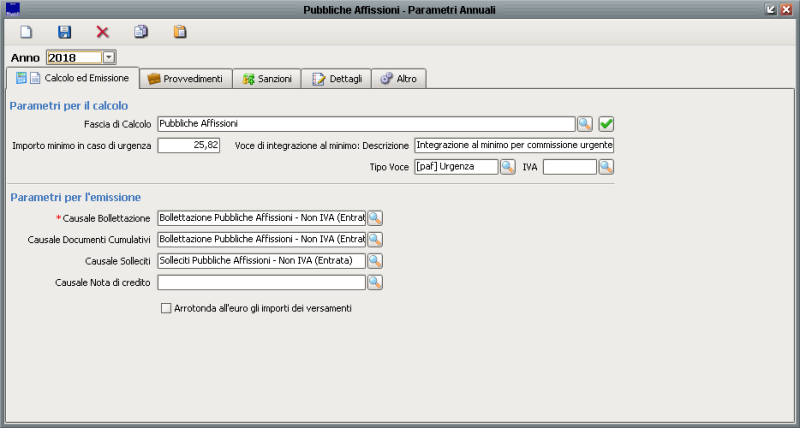Click the empty IVA field
This screenshot has height=428, width=800.
click(570, 167)
